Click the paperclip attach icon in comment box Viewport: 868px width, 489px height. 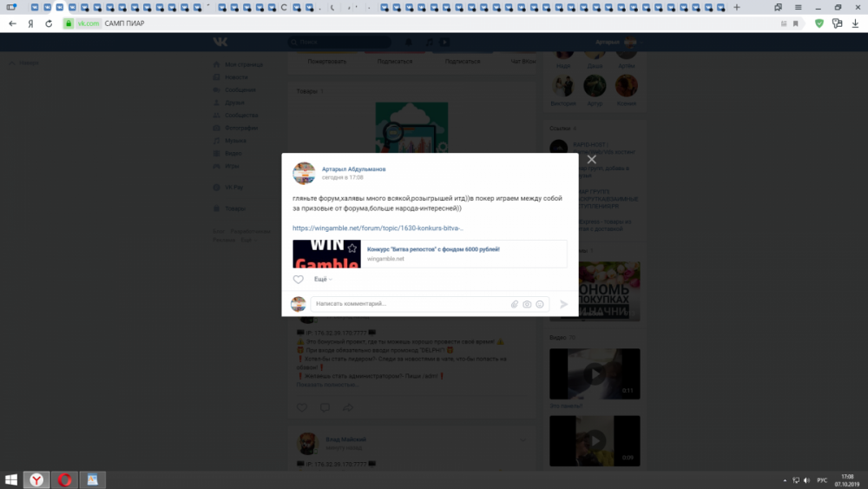(514, 304)
